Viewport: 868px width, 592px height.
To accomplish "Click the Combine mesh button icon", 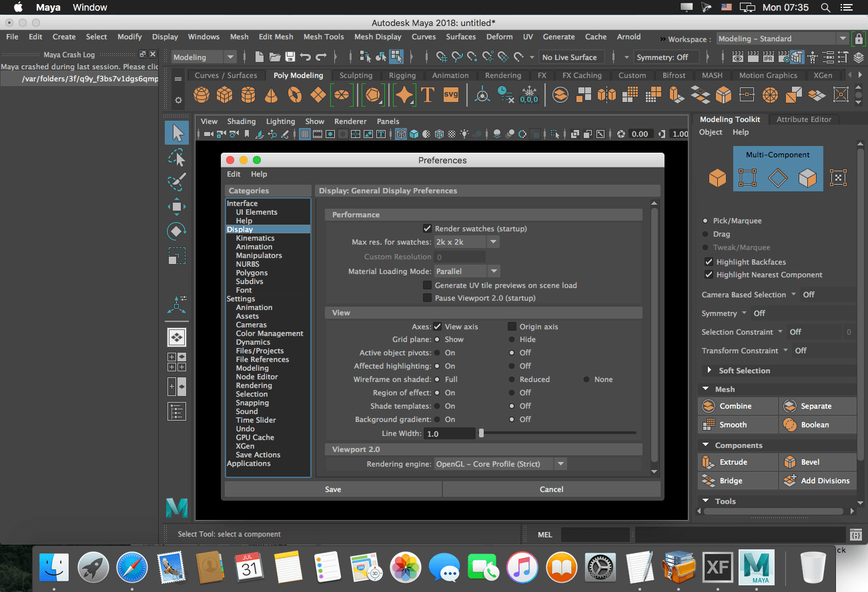I will click(x=708, y=406).
